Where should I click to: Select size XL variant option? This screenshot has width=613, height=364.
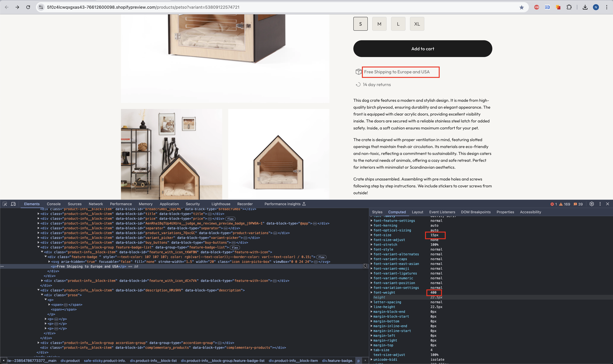tap(417, 24)
